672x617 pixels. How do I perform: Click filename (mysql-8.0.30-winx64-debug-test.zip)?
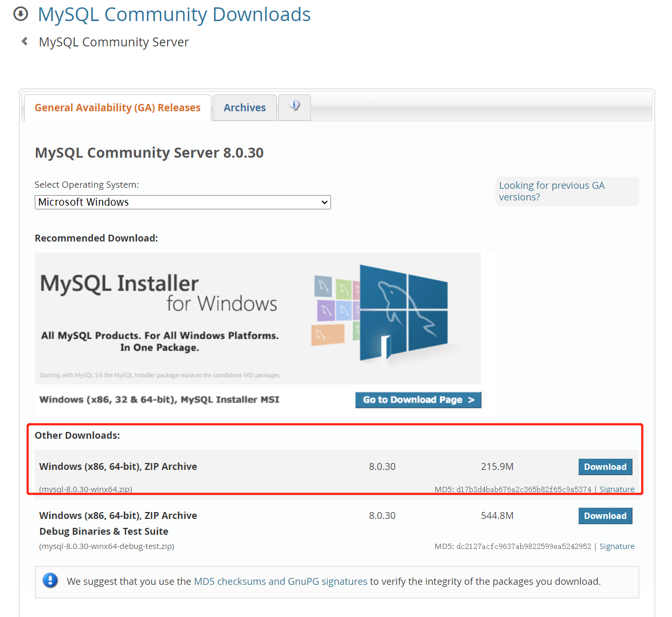click(106, 546)
